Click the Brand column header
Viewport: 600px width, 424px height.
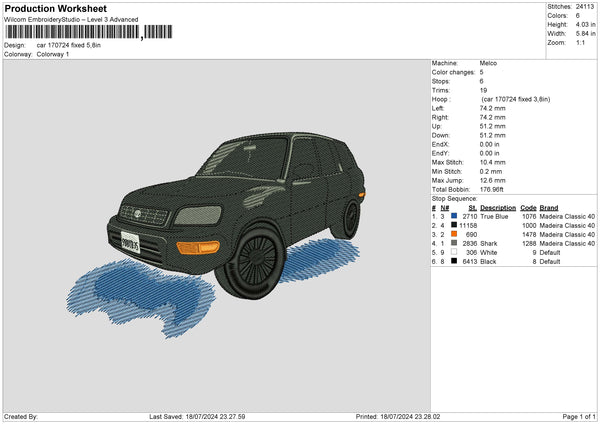point(549,208)
